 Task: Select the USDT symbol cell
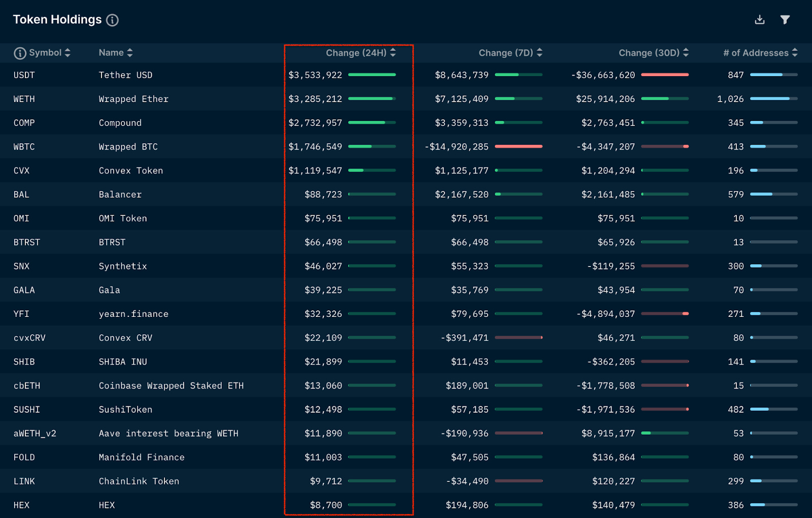pyautogui.click(x=24, y=75)
